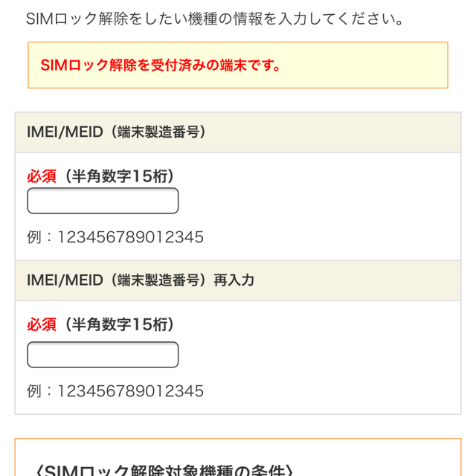Viewport: 476px width, 476px height.
Task: Click the 再入力 word in second header
Action: coord(234,280)
